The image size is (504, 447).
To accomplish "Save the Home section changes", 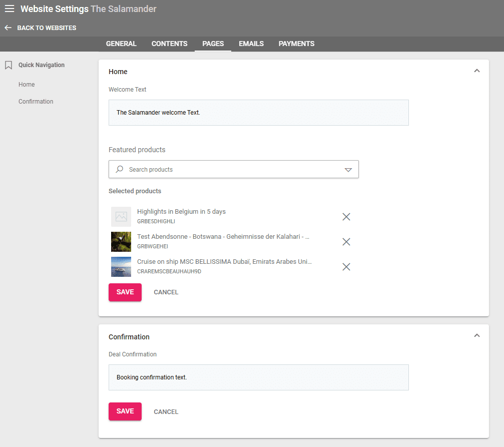I will click(x=125, y=292).
